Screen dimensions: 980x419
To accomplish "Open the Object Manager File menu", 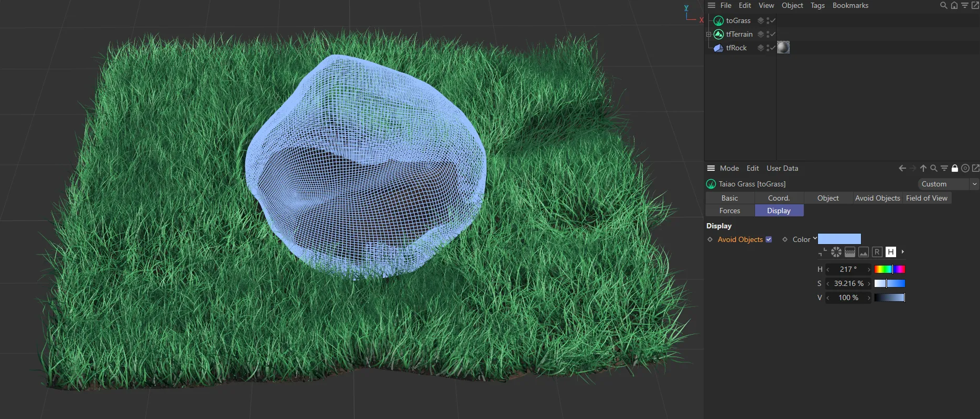I will (726, 5).
